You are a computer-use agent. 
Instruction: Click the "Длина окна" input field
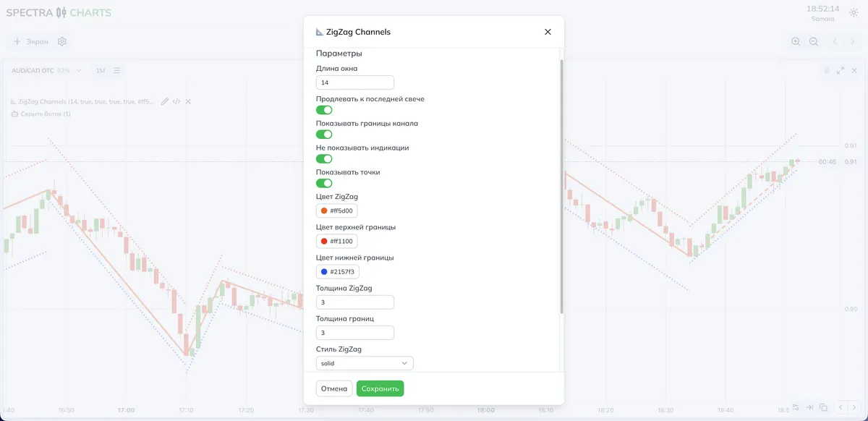click(x=355, y=83)
